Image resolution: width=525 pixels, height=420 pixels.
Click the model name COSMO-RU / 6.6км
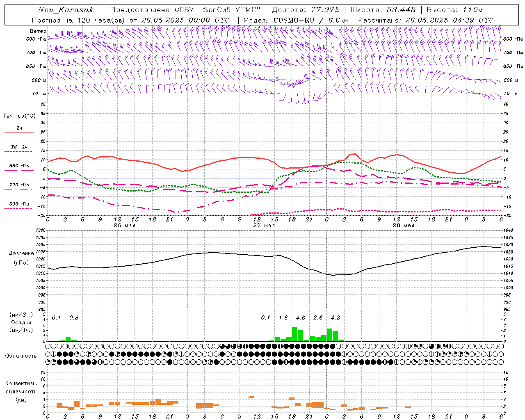310,20
